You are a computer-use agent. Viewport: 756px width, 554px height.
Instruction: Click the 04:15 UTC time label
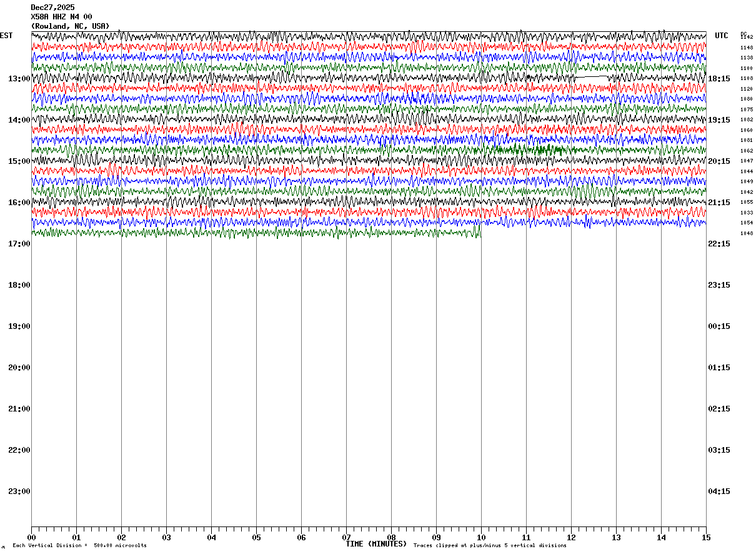pos(719,491)
